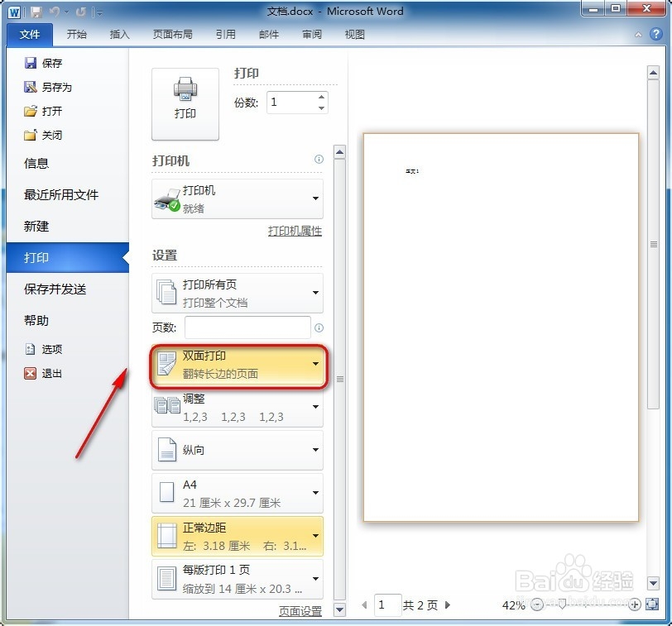Click the current page number field
This screenshot has width=672, height=626.
387,605
